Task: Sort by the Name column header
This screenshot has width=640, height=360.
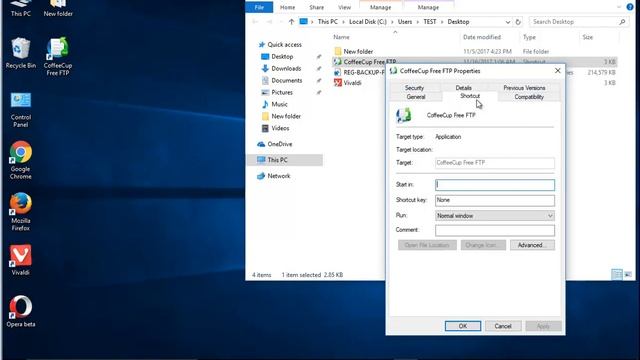Action: coord(341,37)
